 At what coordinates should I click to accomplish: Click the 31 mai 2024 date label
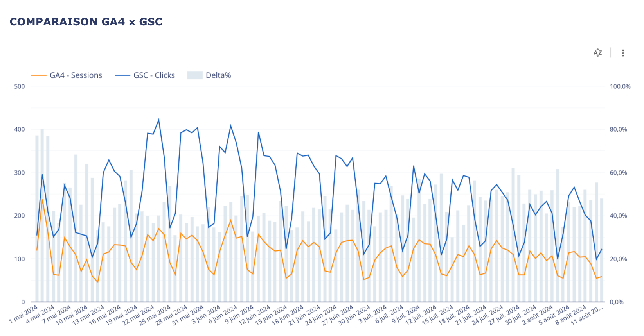188,315
